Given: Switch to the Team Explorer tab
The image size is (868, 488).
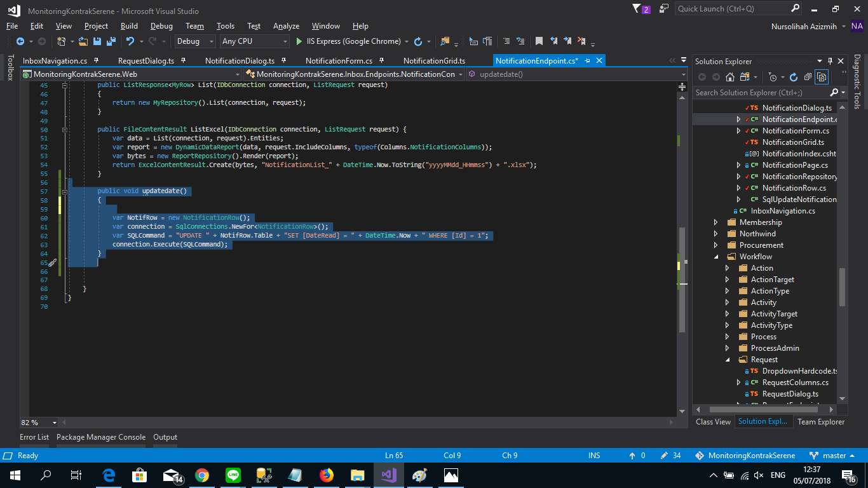Looking at the screenshot, I should (x=821, y=421).
